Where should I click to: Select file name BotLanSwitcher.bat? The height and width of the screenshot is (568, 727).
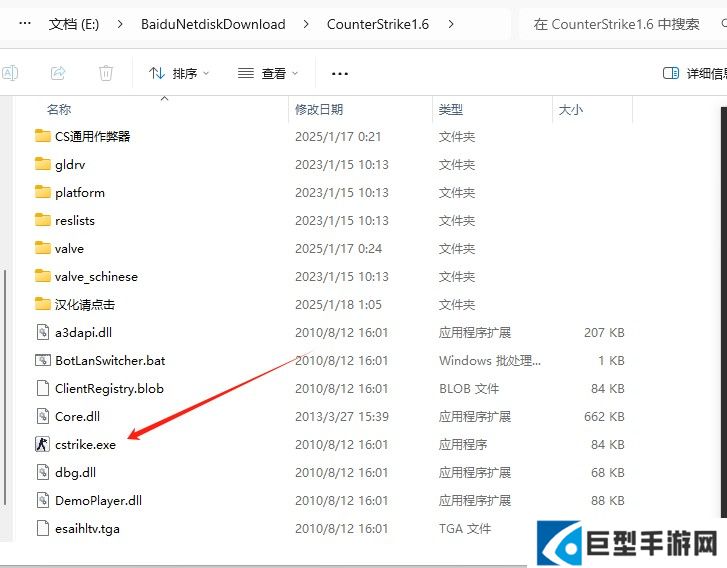pyautogui.click(x=110, y=360)
